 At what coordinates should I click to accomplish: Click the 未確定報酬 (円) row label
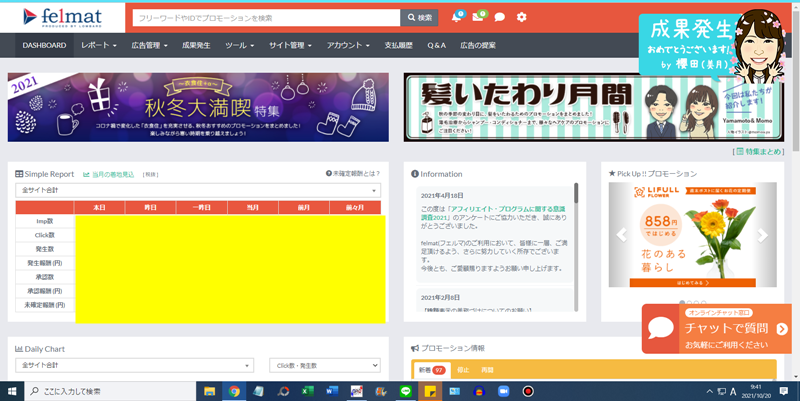(x=45, y=305)
